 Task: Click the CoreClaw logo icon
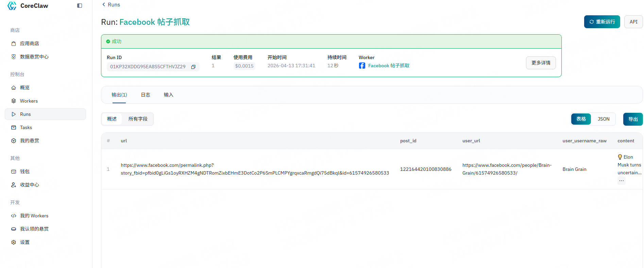12,6
